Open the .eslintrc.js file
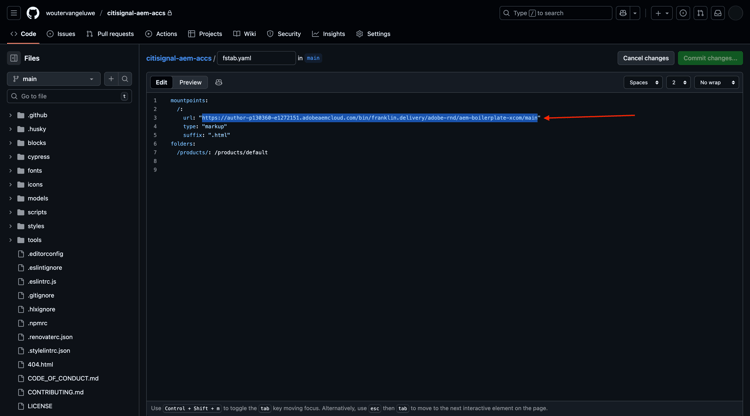This screenshot has width=750, height=416. pos(42,282)
